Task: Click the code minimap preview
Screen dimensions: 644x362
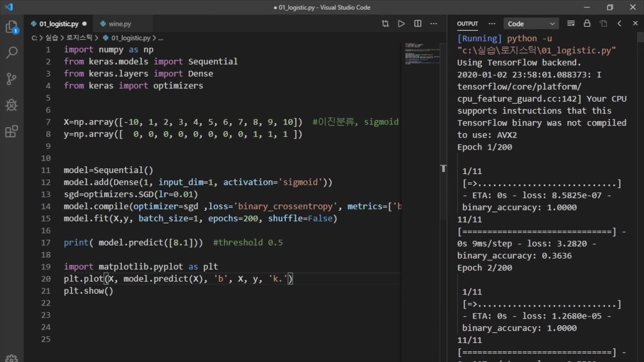Action: pos(422,54)
